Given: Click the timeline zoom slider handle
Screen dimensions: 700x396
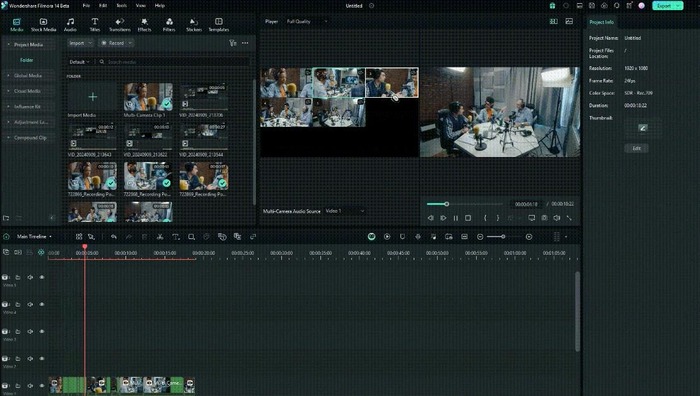Looking at the screenshot, I should coord(503,237).
